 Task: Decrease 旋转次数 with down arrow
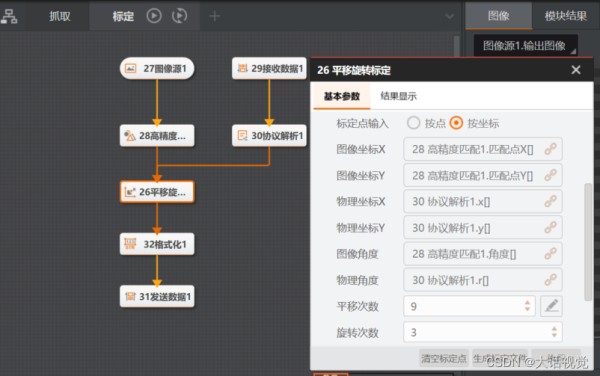[x=554, y=335]
